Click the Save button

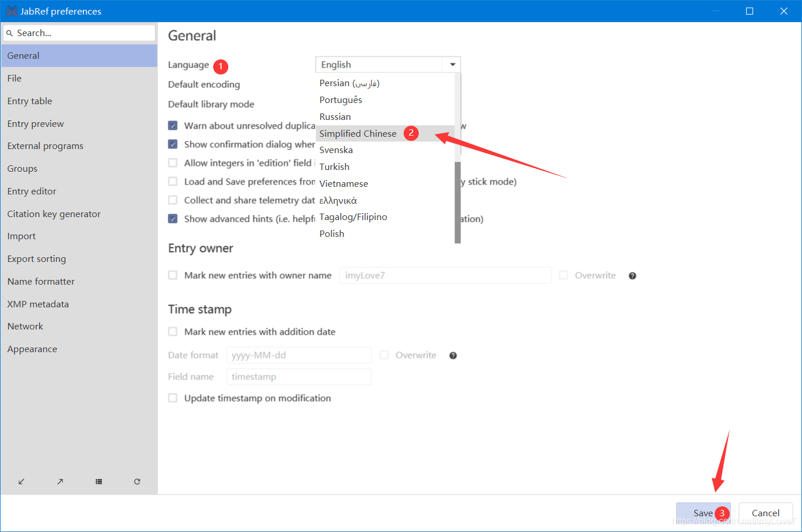tap(704, 513)
